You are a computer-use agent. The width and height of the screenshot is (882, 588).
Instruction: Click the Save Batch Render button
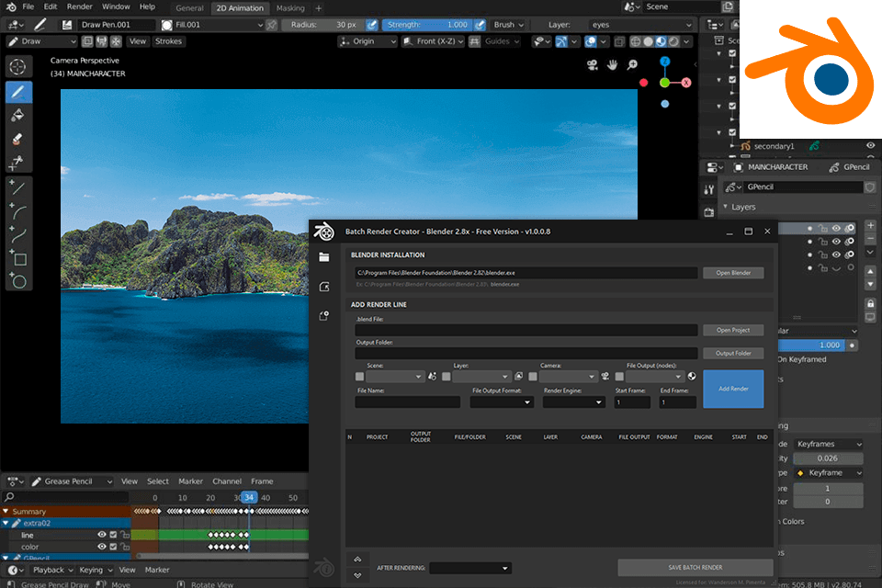(x=695, y=567)
